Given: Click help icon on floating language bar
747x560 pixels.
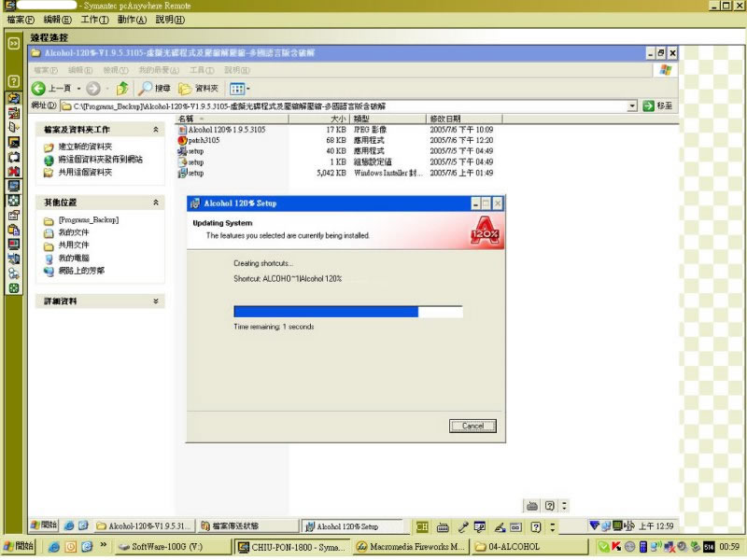Looking at the screenshot, I should (x=550, y=506).
